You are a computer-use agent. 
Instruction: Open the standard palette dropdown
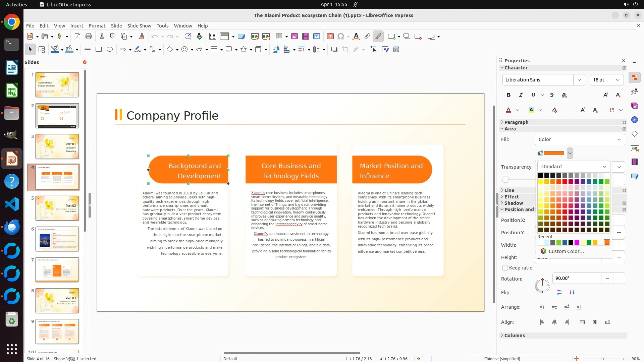tap(574, 167)
